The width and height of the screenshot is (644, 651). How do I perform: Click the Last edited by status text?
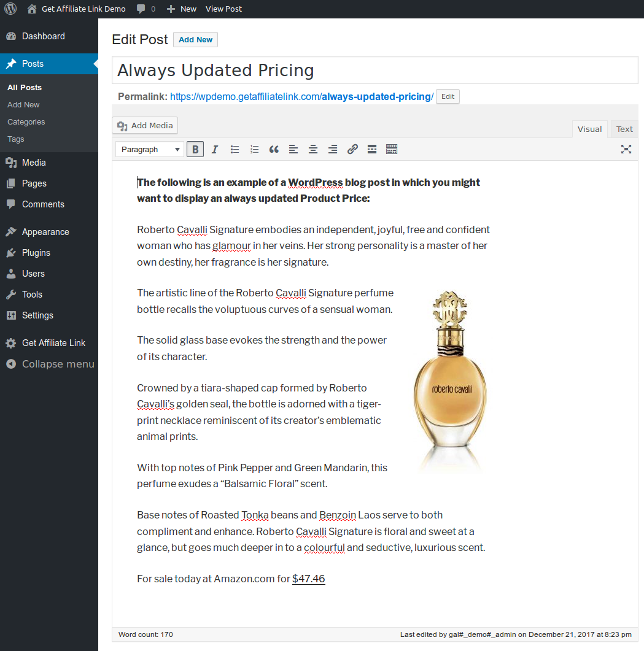(516, 634)
